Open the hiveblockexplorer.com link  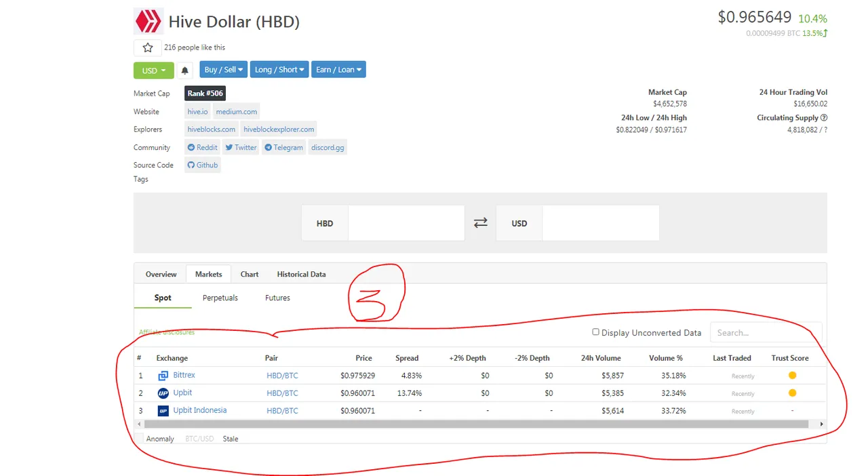pyautogui.click(x=279, y=130)
